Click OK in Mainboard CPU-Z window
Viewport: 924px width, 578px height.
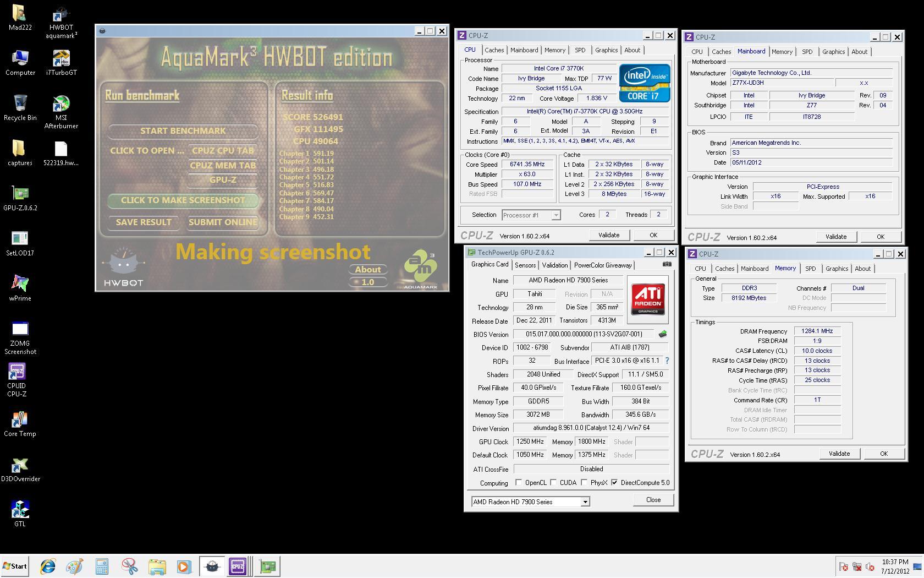(881, 237)
